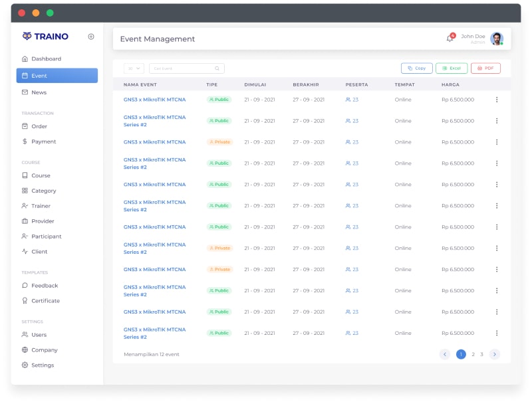
Task: Open Certificate templates in sidebar
Action: (x=45, y=301)
